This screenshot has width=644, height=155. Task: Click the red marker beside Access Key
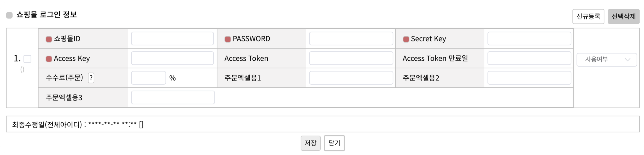(x=49, y=59)
